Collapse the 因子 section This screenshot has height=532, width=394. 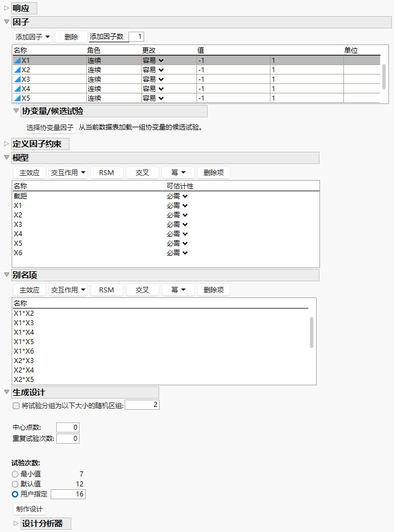[x=6, y=21]
